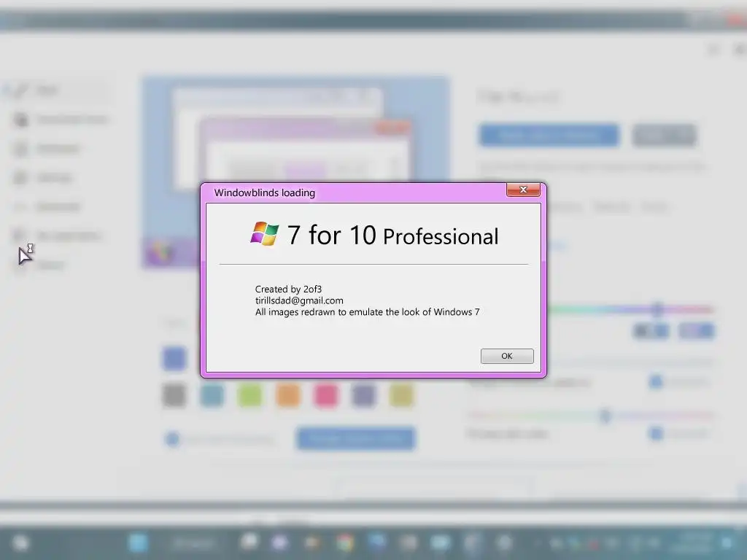Screen dimensions: 747x560
Task: Click the '7 for 10 Professional' heading
Action: point(393,236)
